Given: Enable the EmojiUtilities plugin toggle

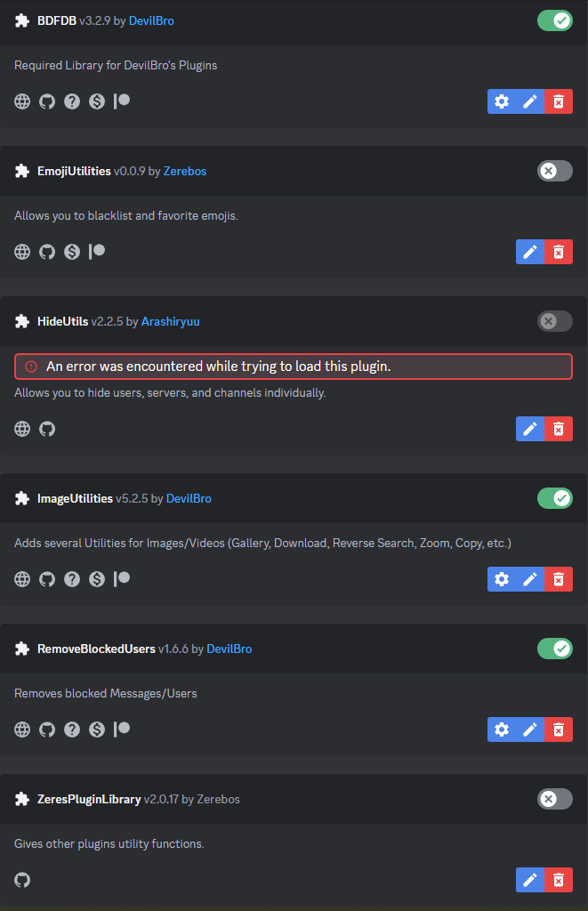Looking at the screenshot, I should point(555,172).
